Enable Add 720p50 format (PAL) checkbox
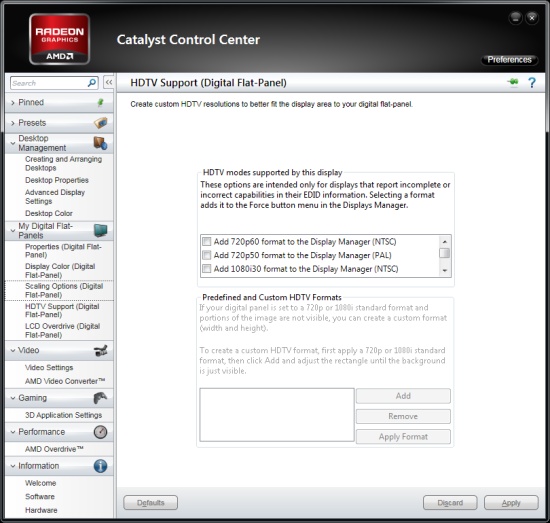This screenshot has height=523, width=550. [x=207, y=255]
